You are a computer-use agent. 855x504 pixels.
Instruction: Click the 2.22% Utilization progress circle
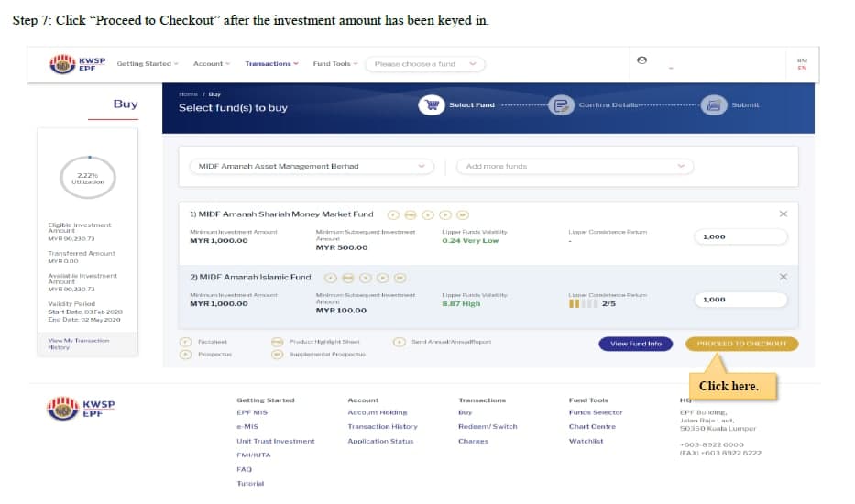click(x=88, y=178)
